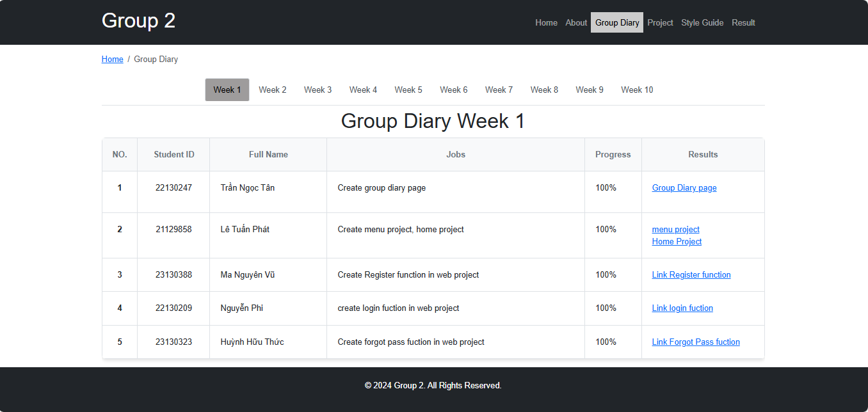Screen dimensions: 868x412
Task: Follow the Link Register function link
Action: click(691, 275)
